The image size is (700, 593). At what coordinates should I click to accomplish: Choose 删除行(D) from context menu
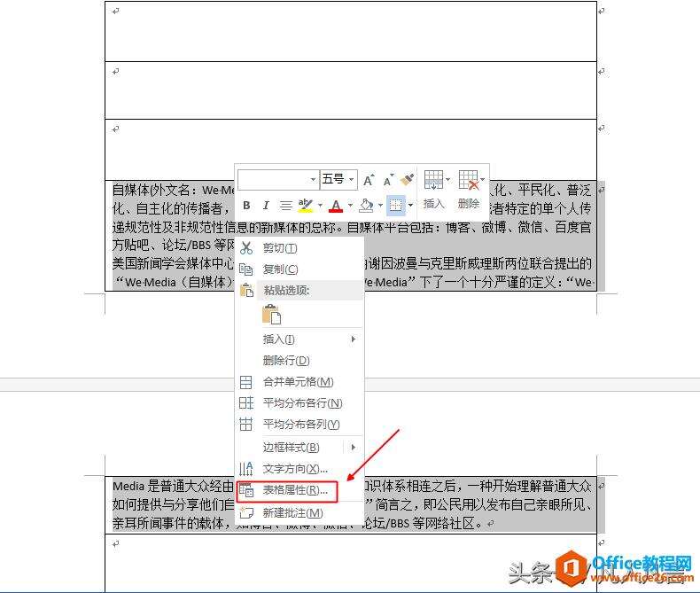point(299,361)
